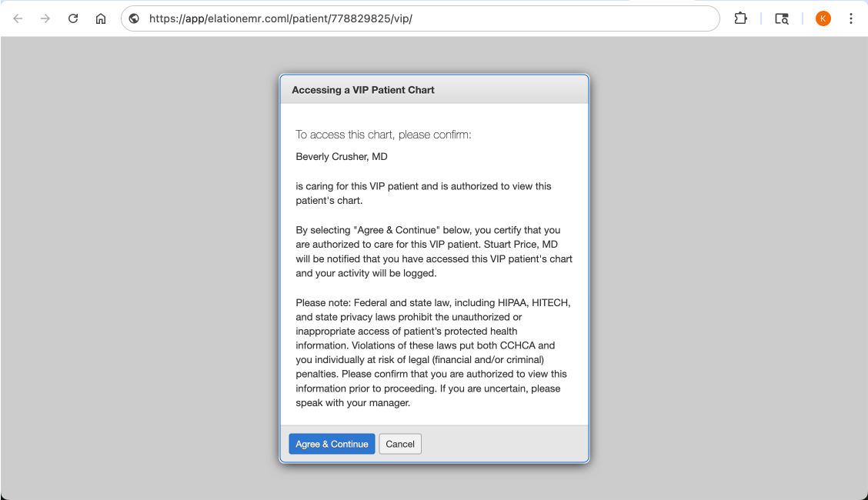Click the browser back arrow
The image size is (868, 500).
tap(18, 18)
